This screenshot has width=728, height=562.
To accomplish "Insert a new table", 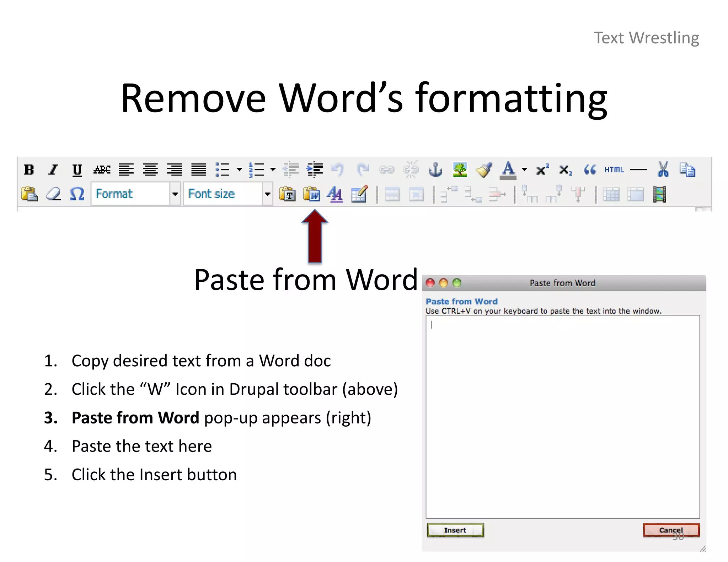I will pos(611,194).
